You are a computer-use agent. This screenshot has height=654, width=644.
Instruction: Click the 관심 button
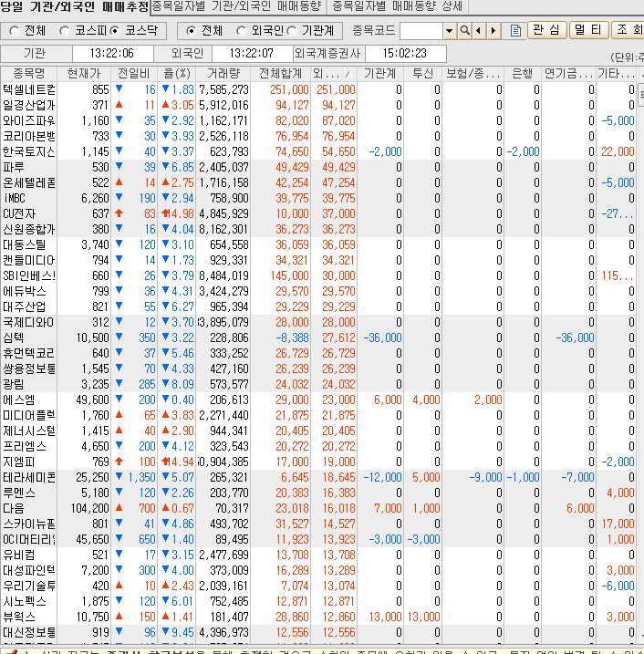click(546, 30)
